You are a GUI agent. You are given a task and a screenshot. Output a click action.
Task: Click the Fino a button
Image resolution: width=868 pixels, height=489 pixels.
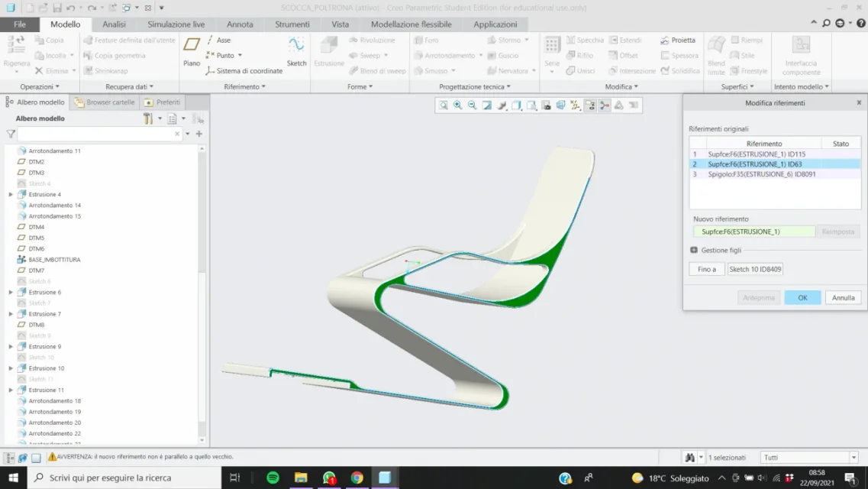pos(707,269)
